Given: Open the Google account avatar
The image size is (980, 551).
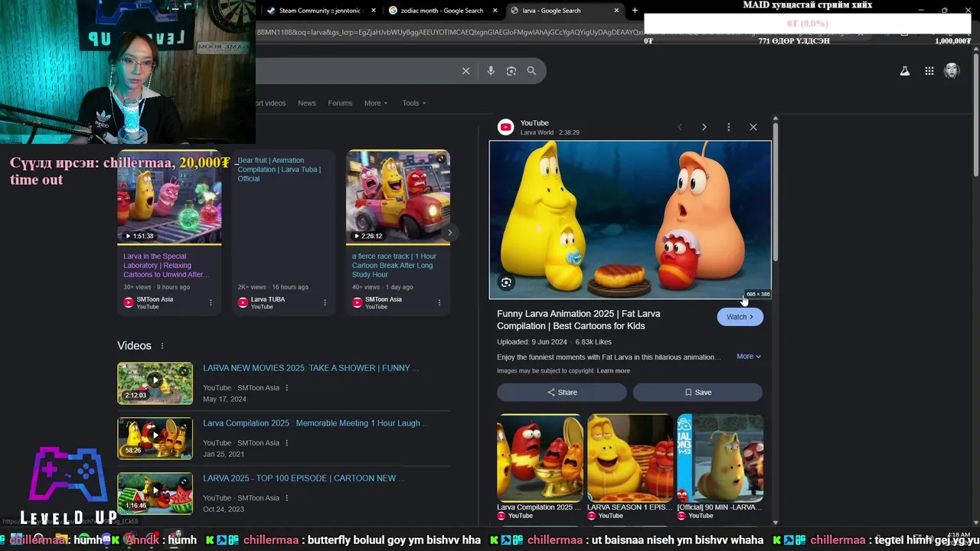Looking at the screenshot, I should click(x=952, y=71).
